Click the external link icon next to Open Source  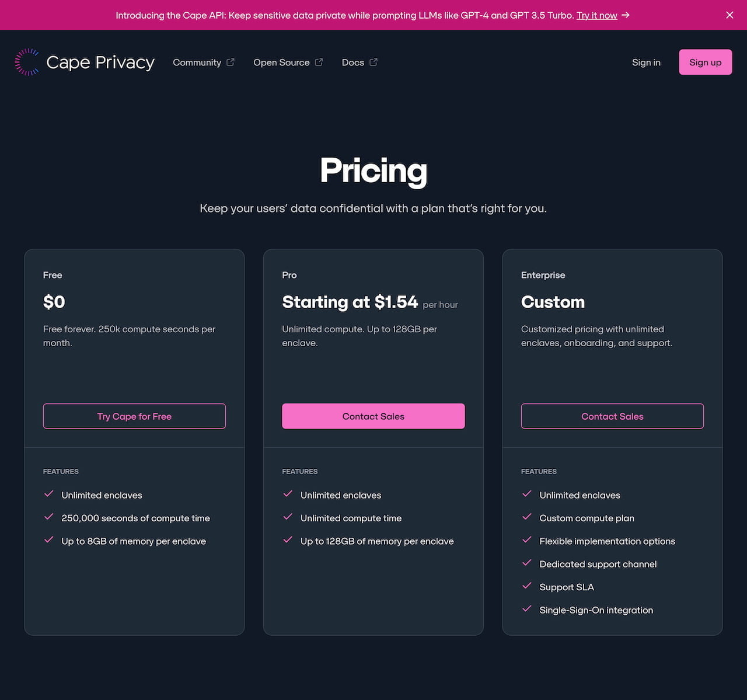(319, 61)
